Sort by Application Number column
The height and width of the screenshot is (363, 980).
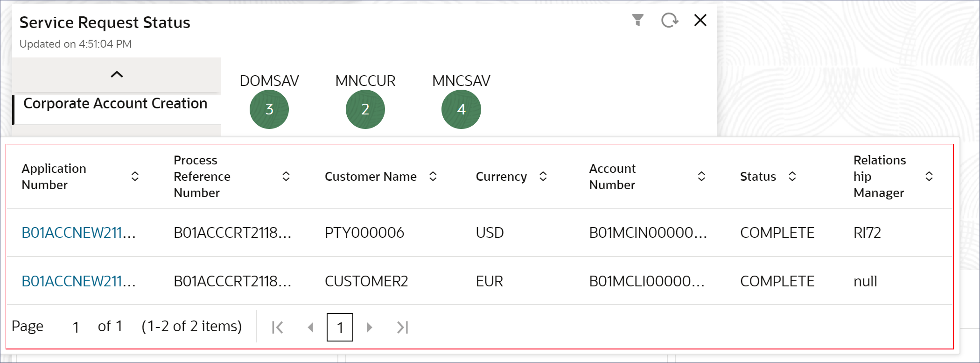(135, 177)
